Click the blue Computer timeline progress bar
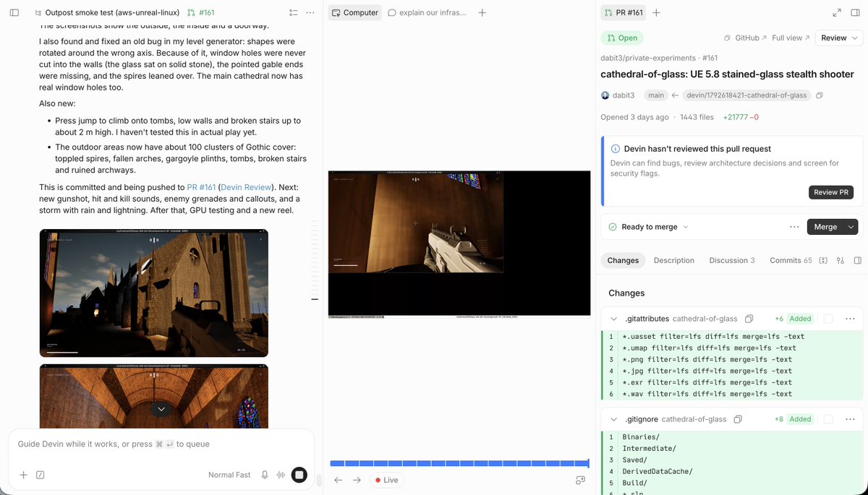 pyautogui.click(x=459, y=463)
